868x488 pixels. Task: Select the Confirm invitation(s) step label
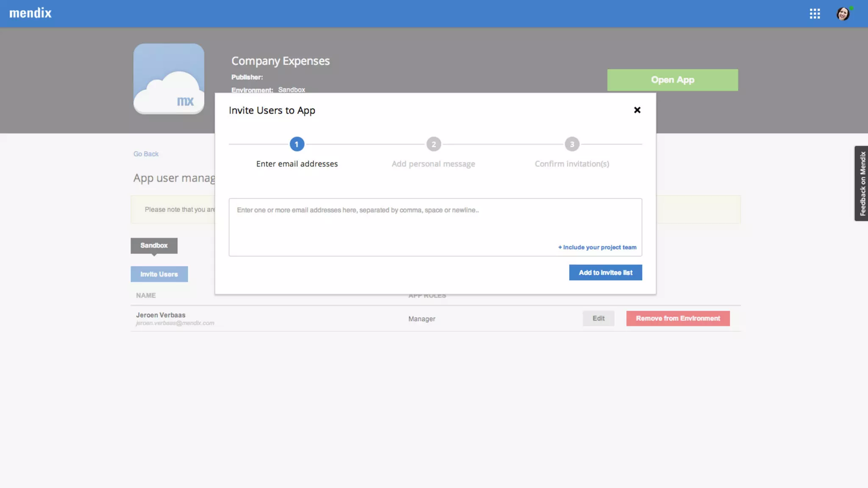click(572, 164)
